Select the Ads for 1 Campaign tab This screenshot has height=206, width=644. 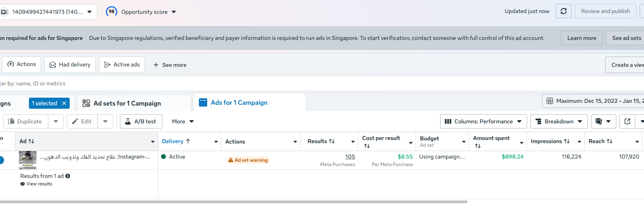pyautogui.click(x=239, y=103)
